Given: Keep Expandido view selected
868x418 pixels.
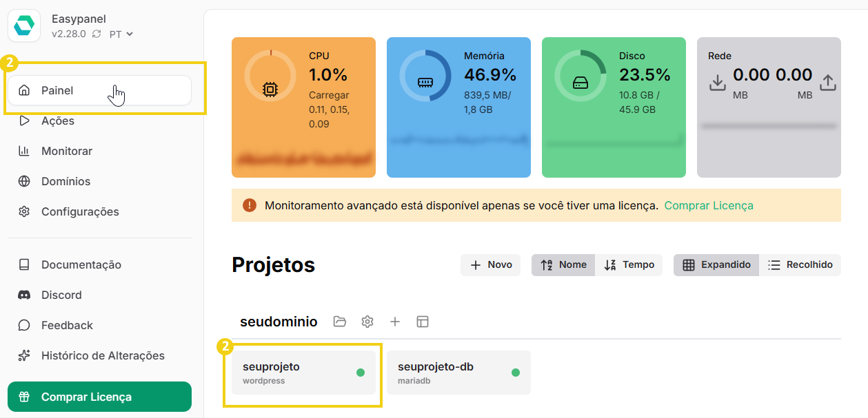Looking at the screenshot, I should (x=716, y=264).
